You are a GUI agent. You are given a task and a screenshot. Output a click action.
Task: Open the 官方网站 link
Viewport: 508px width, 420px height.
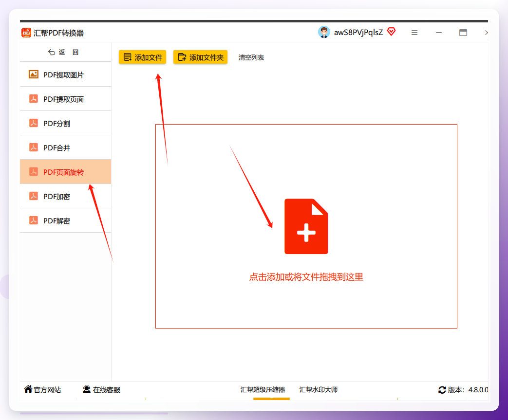[47, 390]
